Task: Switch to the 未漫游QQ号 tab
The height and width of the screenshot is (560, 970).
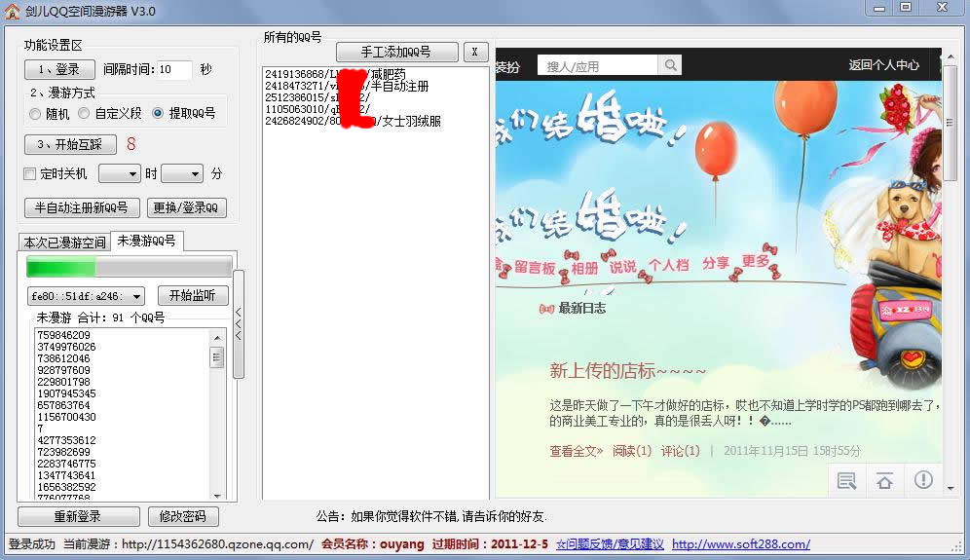Action: pyautogui.click(x=147, y=241)
